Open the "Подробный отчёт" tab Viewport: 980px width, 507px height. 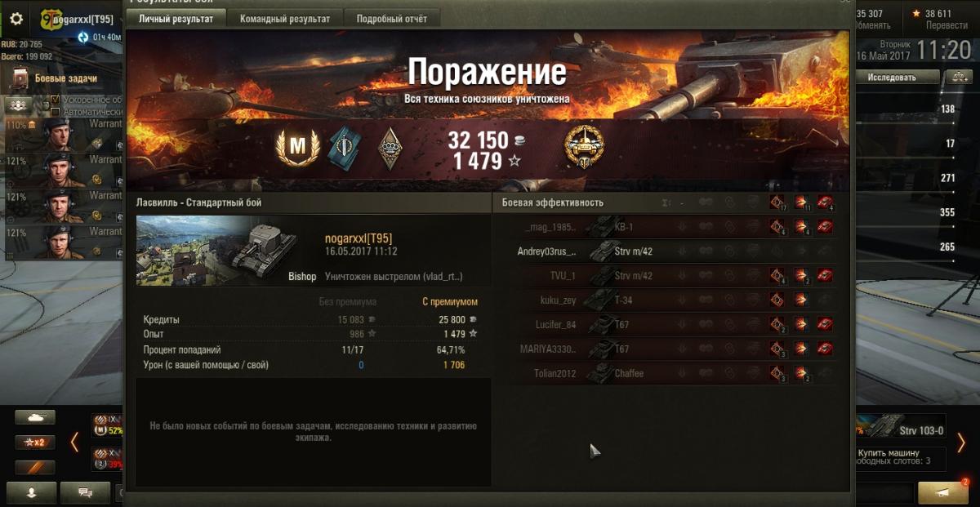coord(392,18)
